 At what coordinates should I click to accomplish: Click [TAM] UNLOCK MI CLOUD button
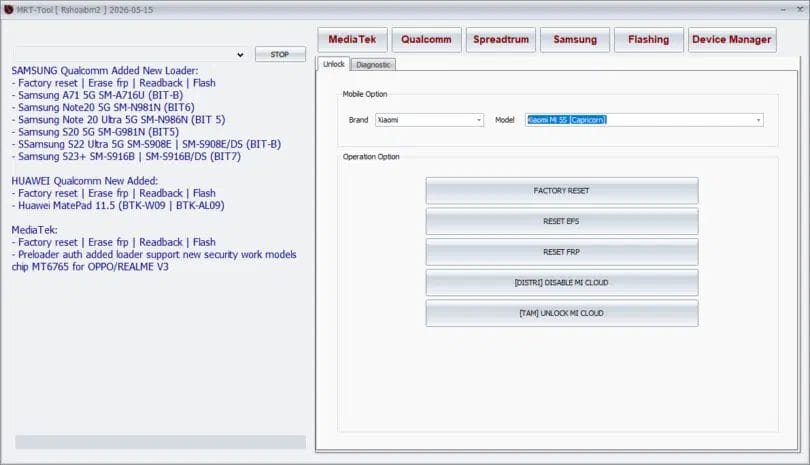point(561,314)
